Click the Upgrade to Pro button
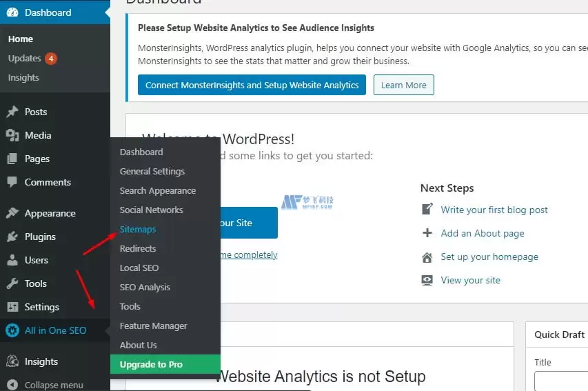The width and height of the screenshot is (588, 391). point(165,364)
